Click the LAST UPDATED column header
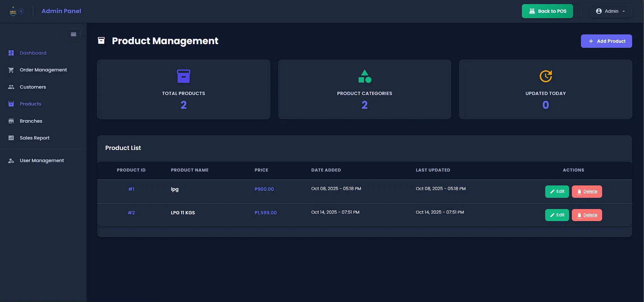 pyautogui.click(x=433, y=170)
